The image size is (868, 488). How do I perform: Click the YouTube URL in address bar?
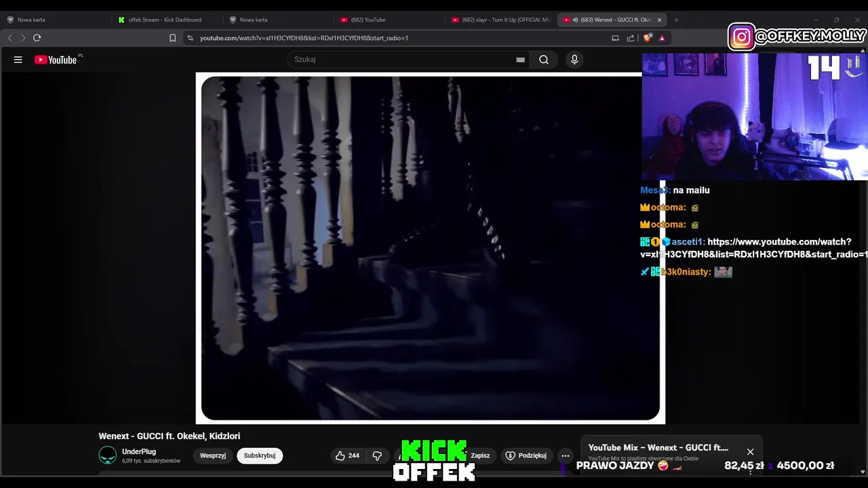click(304, 38)
